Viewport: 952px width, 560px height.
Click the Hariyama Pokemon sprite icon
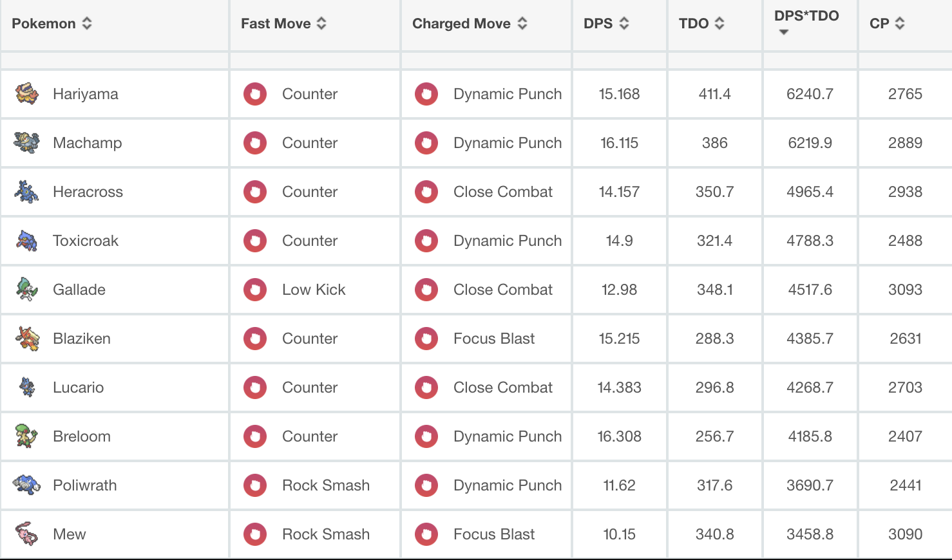point(27,94)
